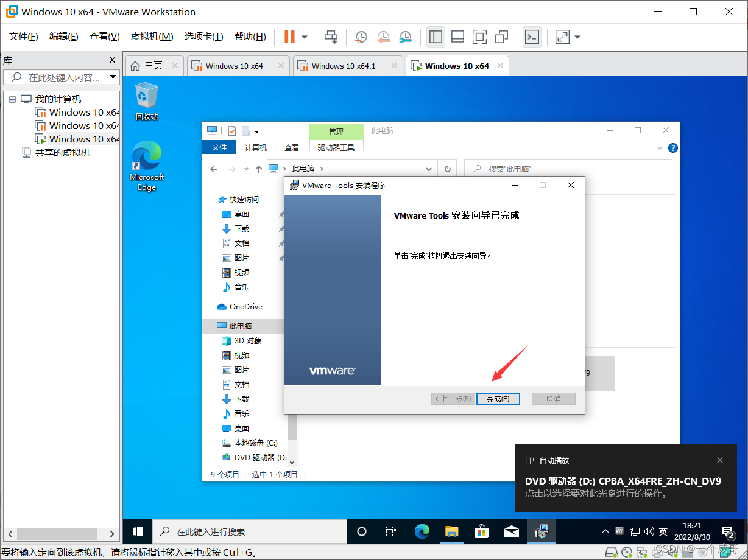This screenshot has height=560, width=748.
Task: Click the Windows Start button
Action: (138, 531)
